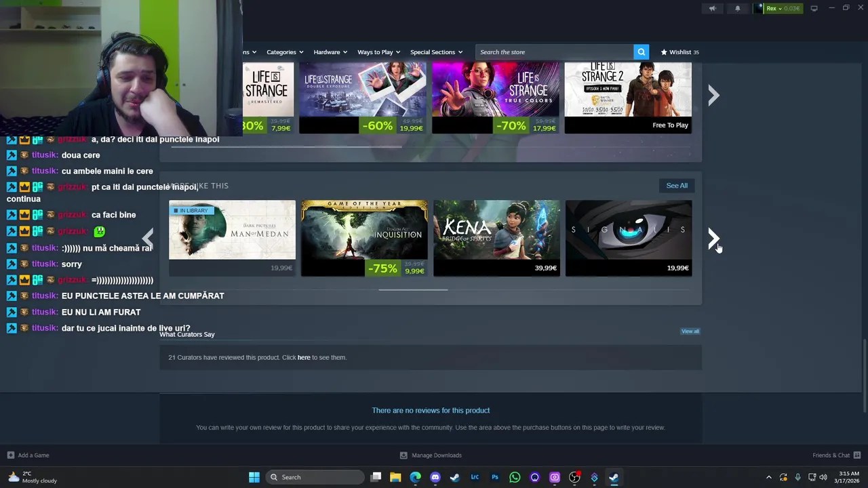Advance franchise carousel with right arrow
The image size is (868, 488).
(x=713, y=96)
